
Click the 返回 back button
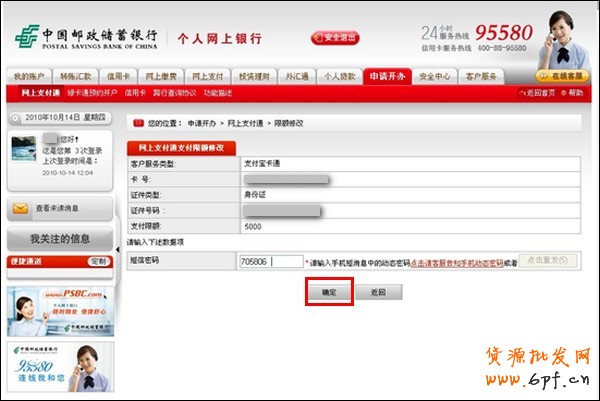click(377, 292)
